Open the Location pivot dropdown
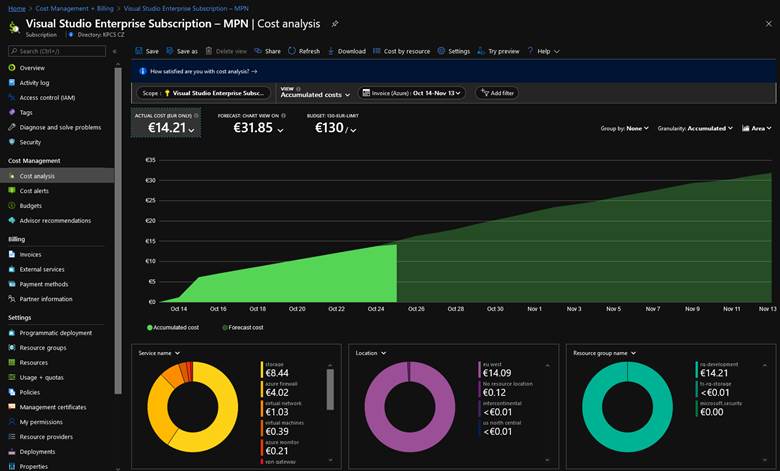 point(371,353)
